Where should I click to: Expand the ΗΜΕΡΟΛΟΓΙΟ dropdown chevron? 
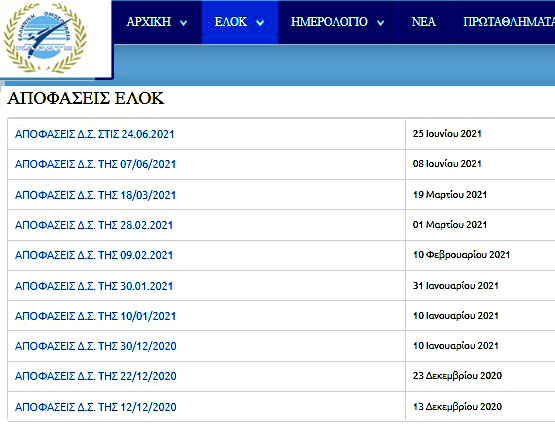click(381, 23)
